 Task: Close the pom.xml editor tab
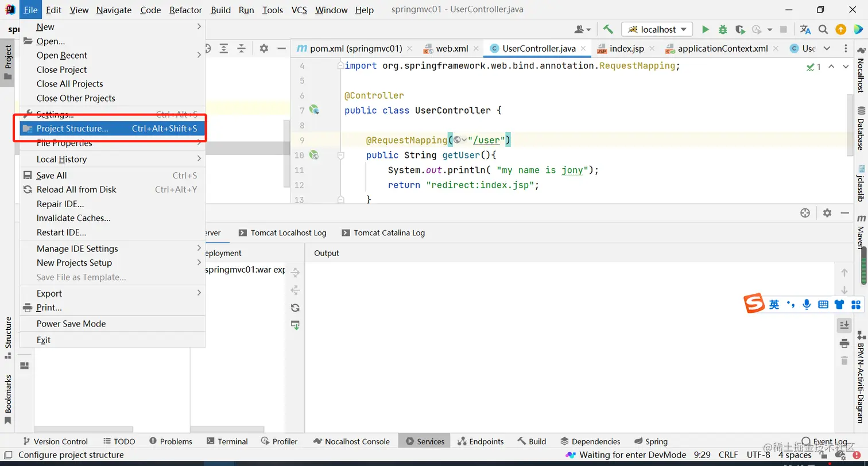pyautogui.click(x=409, y=48)
